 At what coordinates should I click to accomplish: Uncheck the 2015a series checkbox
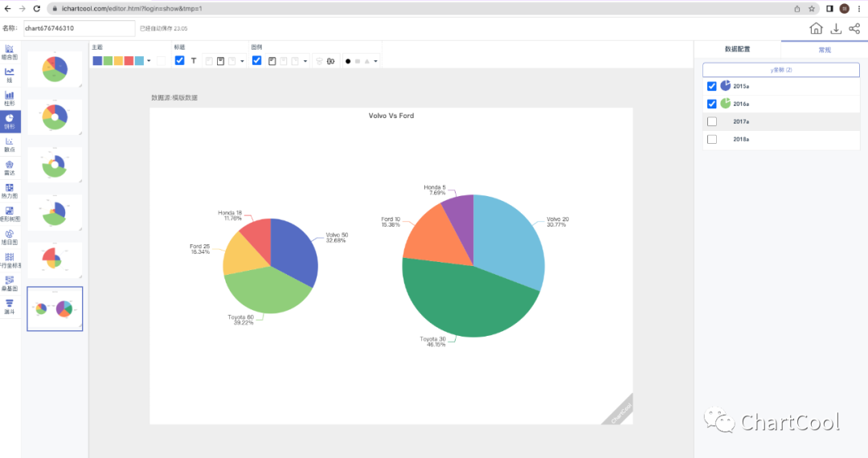pyautogui.click(x=712, y=86)
